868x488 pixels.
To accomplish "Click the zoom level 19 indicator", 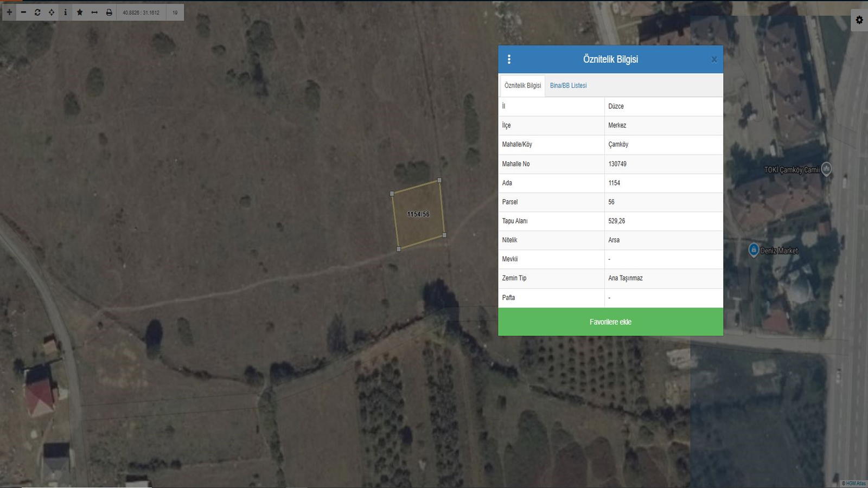I will pyautogui.click(x=175, y=12).
